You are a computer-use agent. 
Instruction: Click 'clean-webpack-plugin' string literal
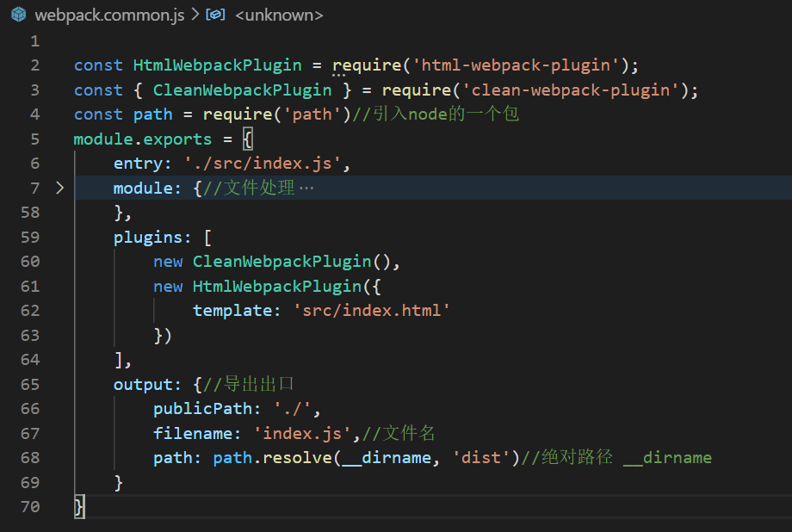click(x=570, y=90)
